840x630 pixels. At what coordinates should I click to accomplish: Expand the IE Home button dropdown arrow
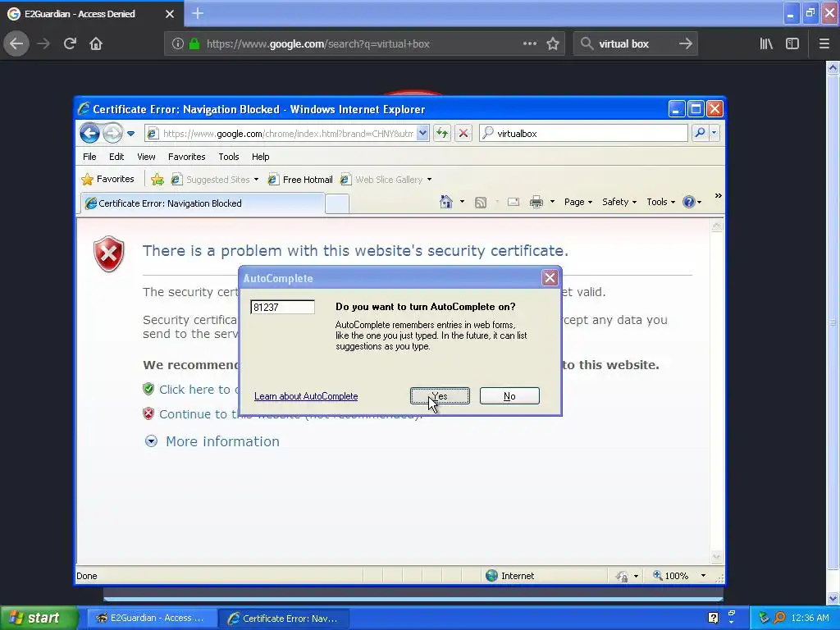[462, 202]
